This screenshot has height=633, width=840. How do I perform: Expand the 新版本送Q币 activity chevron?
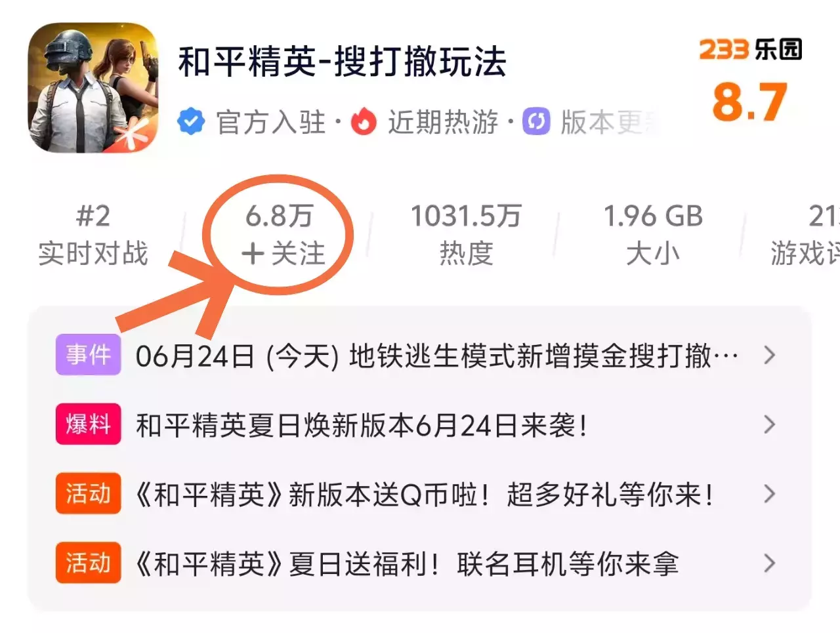pos(770,494)
